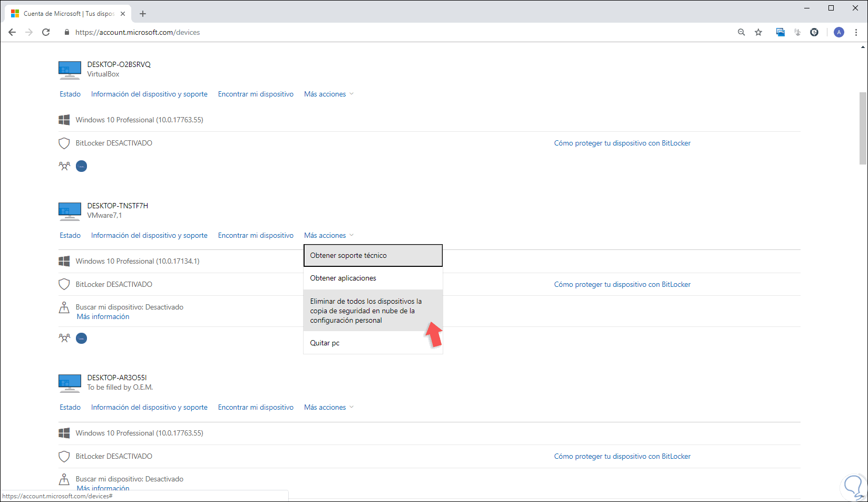Click the third extension icon in Chrome toolbar
868x502 pixels.
coord(814,32)
